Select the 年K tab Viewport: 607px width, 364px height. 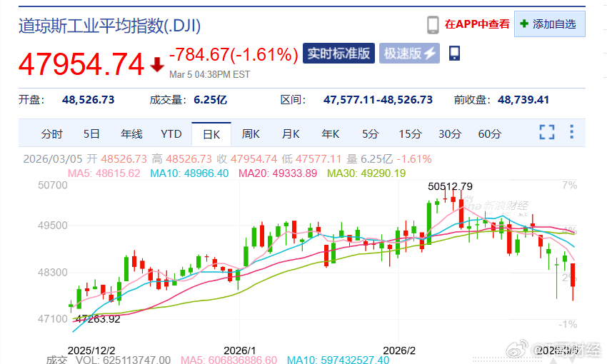coord(331,134)
